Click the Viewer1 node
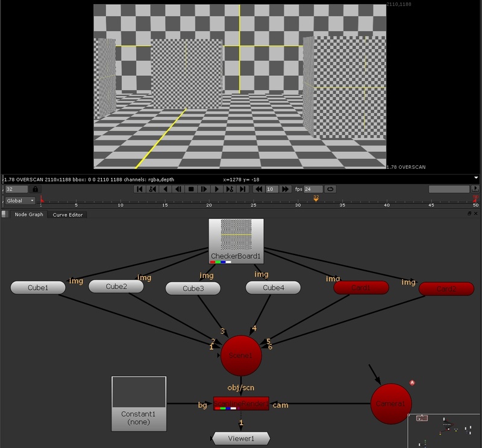482x448 pixels. [x=241, y=438]
